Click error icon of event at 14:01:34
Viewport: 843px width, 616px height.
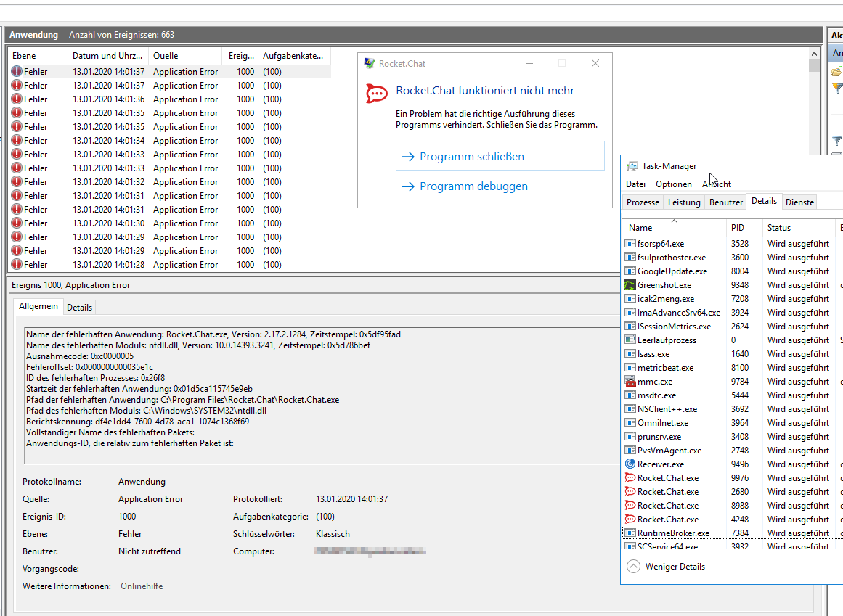coord(17,140)
